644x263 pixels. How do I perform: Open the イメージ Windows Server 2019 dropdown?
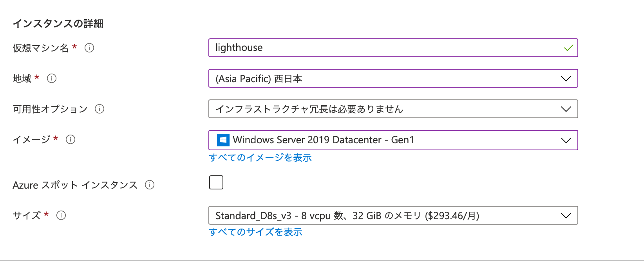click(393, 140)
